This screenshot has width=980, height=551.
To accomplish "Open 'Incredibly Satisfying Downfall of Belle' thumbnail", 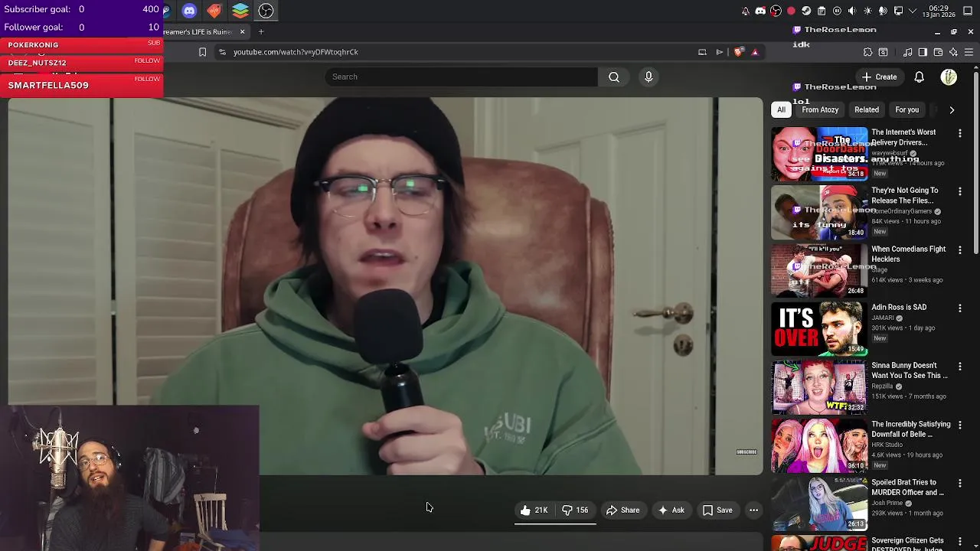I will pyautogui.click(x=819, y=446).
